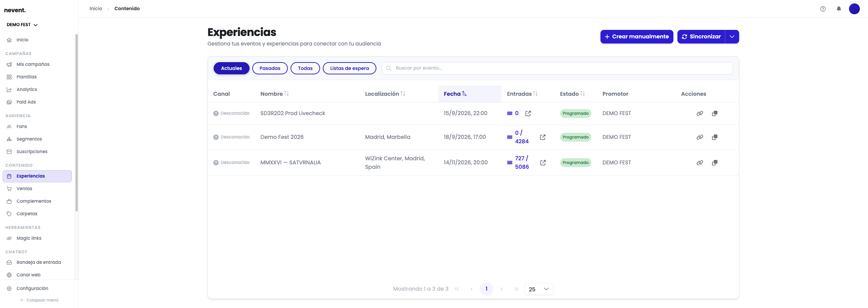
Task: Duplicate the Demo Fest 2026 experience
Action: click(715, 137)
